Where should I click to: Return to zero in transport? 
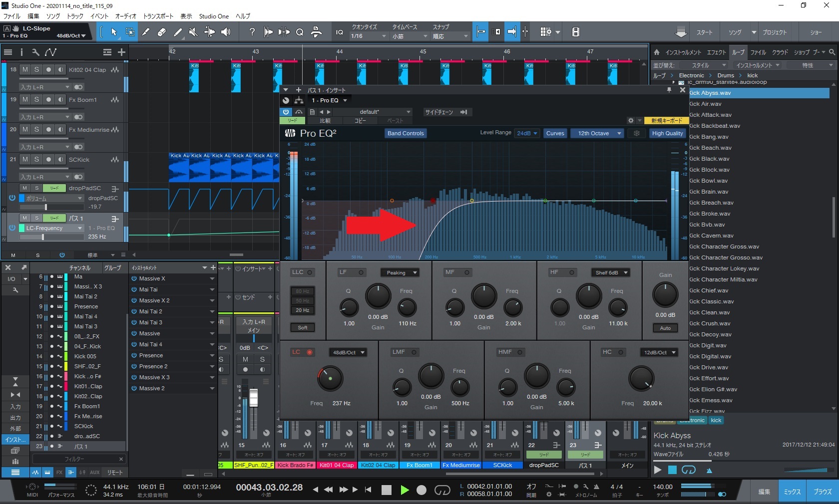coord(368,490)
